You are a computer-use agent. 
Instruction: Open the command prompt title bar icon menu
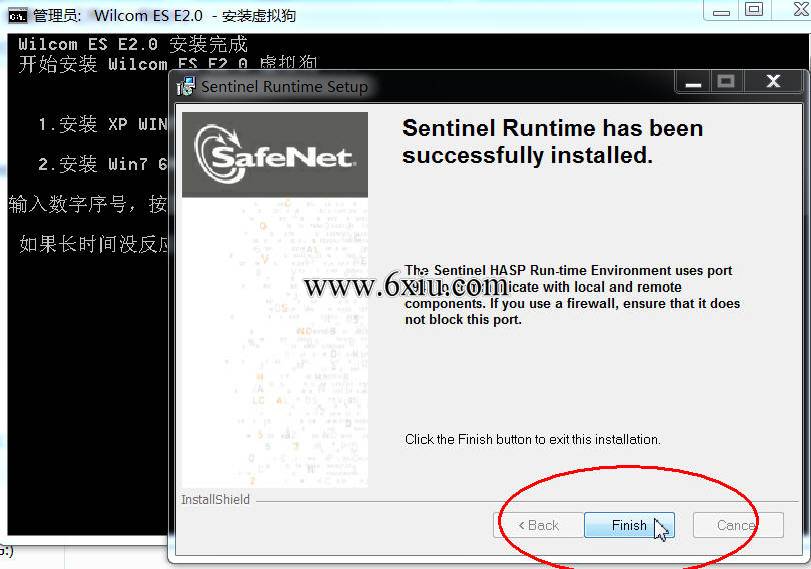(x=17, y=16)
